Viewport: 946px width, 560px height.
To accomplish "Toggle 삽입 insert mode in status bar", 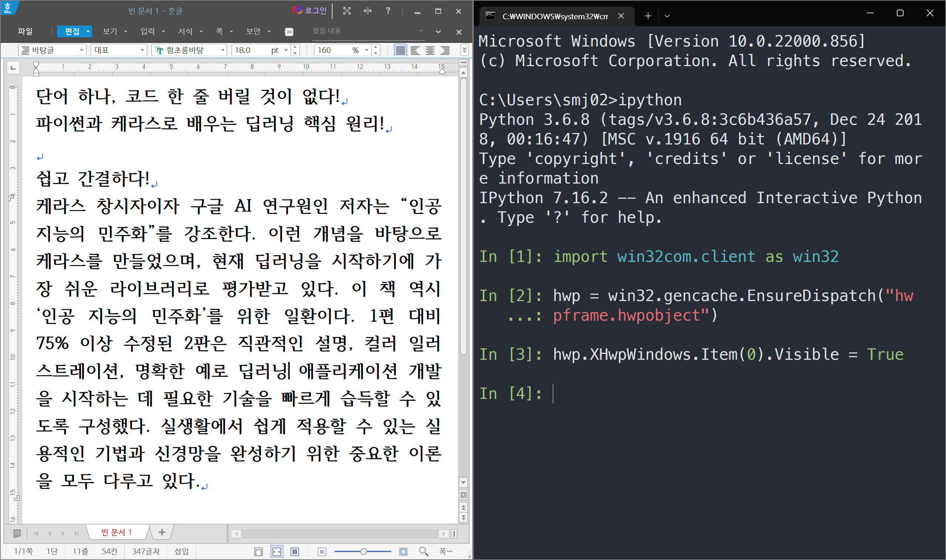I will [x=181, y=552].
